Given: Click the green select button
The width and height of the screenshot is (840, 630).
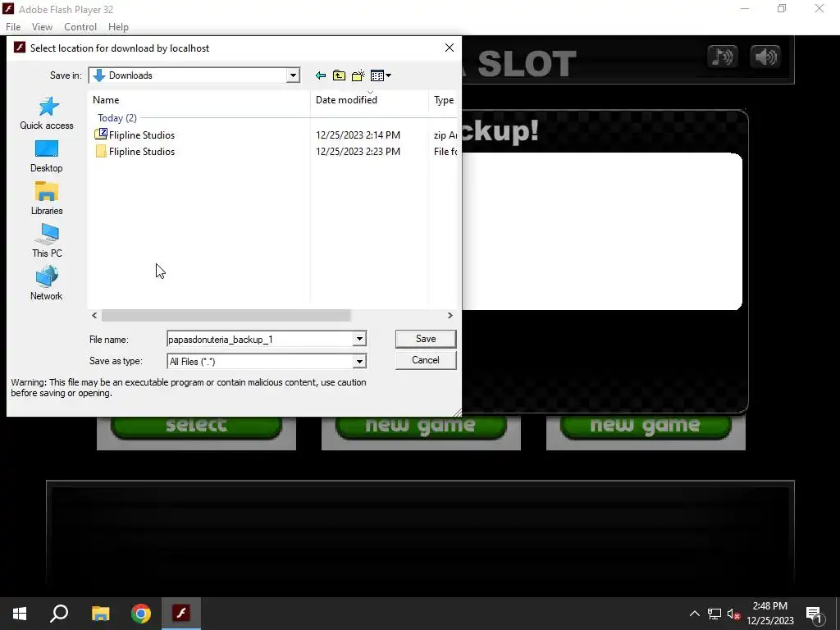Looking at the screenshot, I should (196, 427).
